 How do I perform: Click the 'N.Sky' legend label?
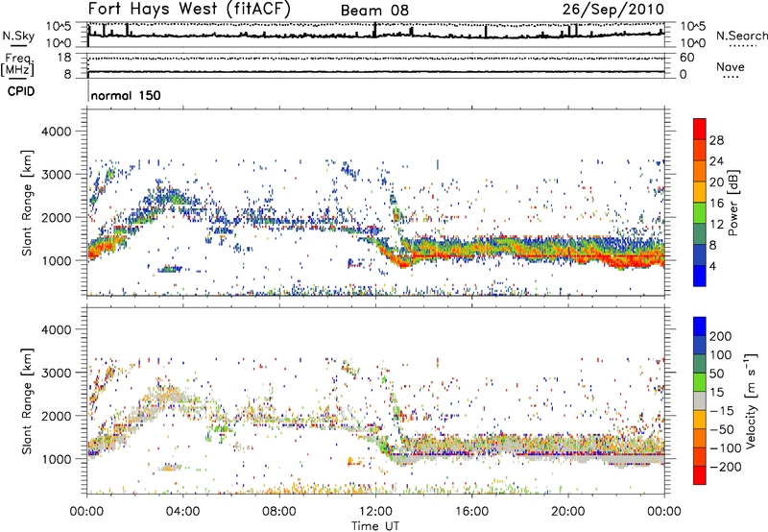pyautogui.click(x=18, y=36)
